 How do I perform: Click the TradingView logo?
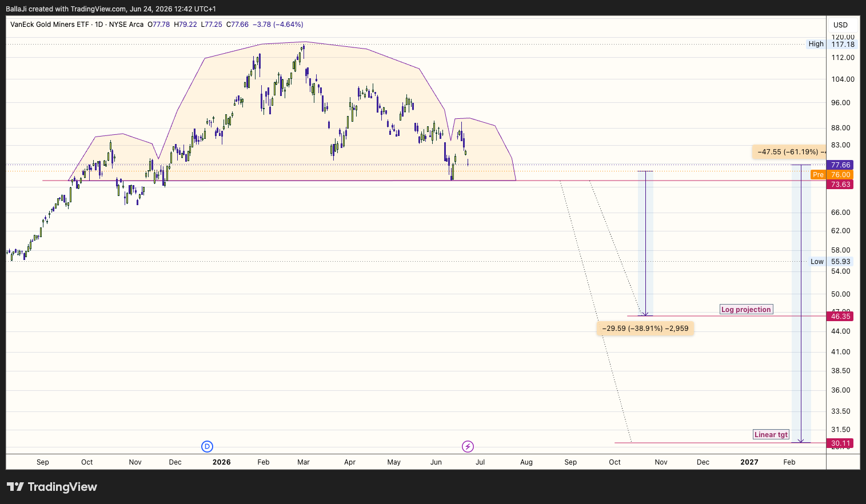(52, 487)
